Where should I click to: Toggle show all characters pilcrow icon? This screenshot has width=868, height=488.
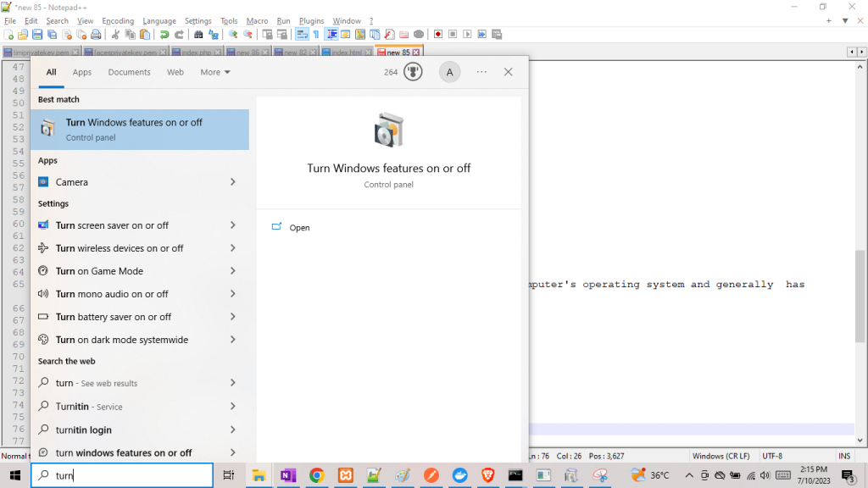pos(316,35)
